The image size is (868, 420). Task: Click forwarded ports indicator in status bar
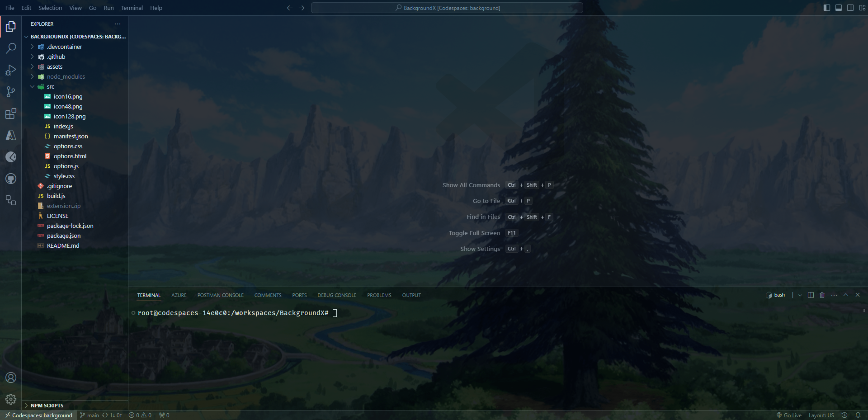[x=164, y=415]
